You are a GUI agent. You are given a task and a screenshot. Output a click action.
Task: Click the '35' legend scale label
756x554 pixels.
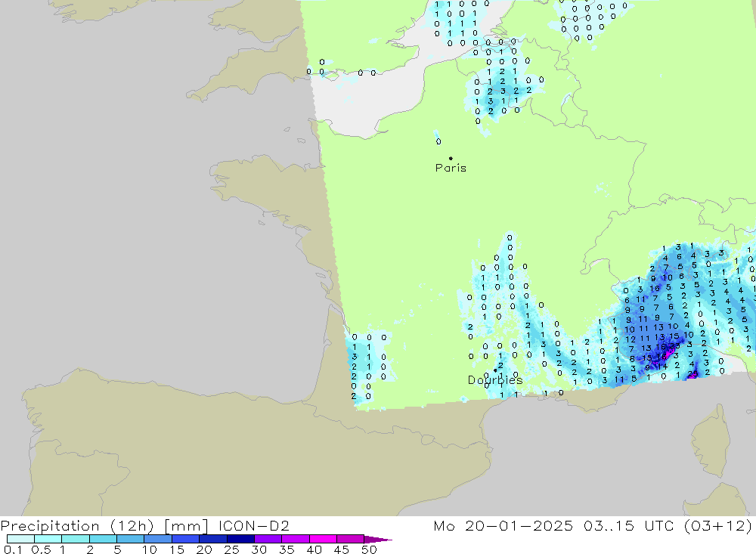point(287,549)
